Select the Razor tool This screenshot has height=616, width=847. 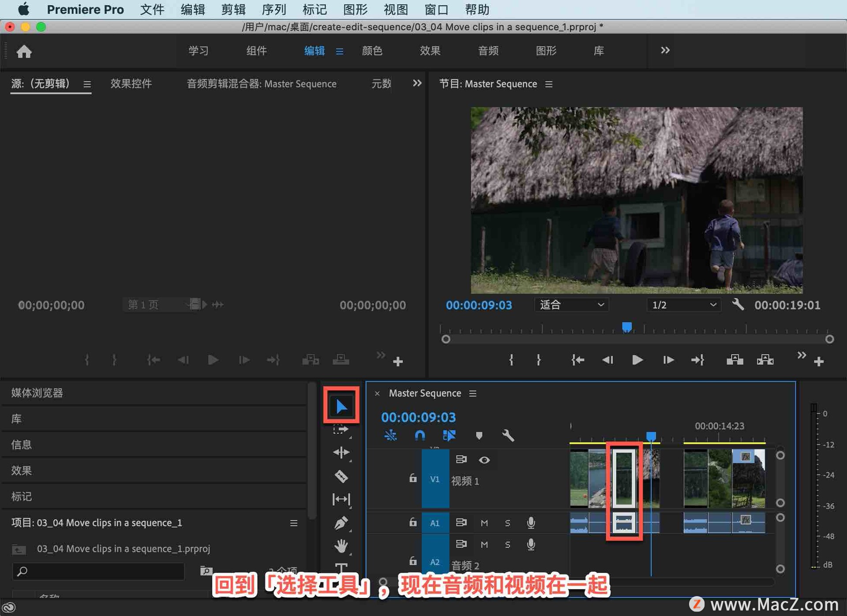(341, 477)
